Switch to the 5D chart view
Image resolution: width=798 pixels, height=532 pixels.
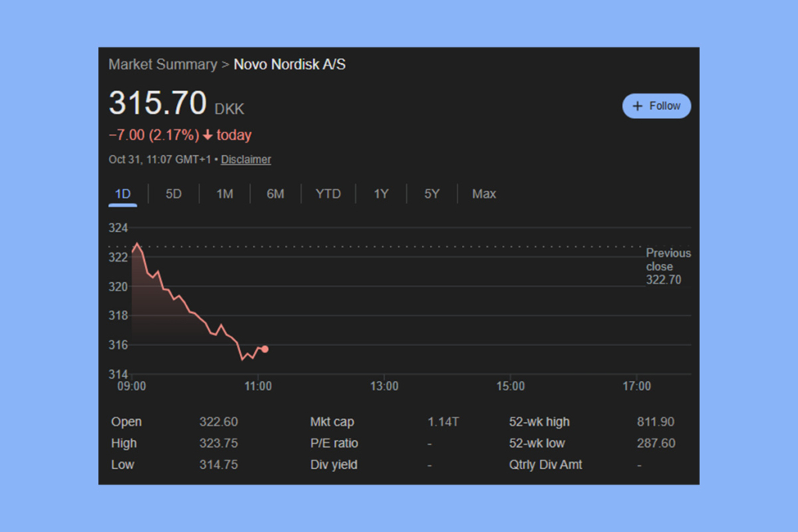tap(173, 193)
